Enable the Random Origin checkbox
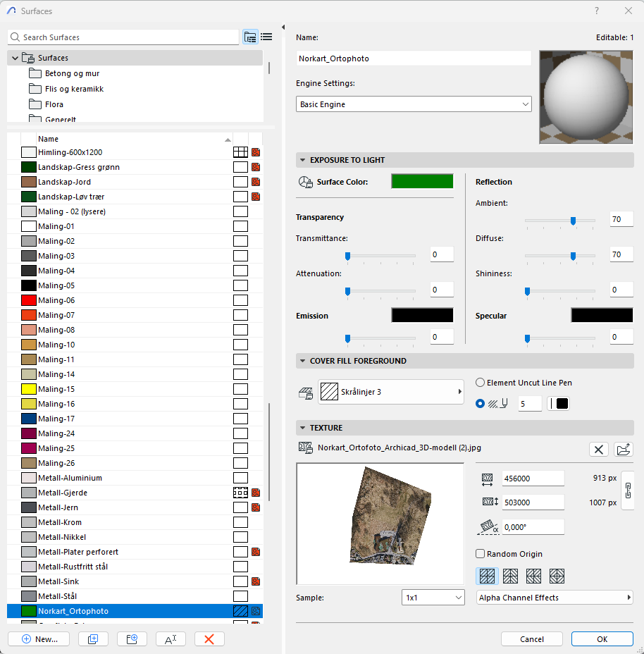 point(481,554)
